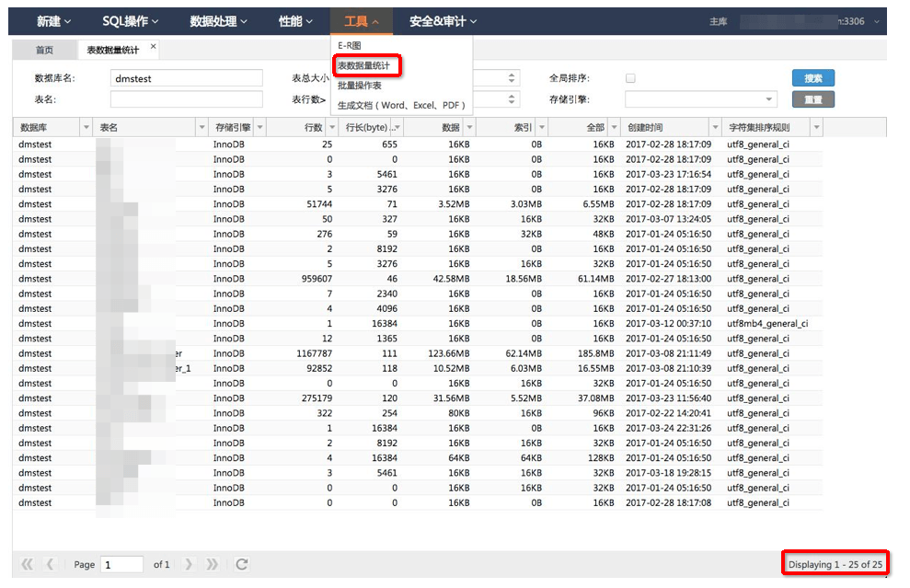Open 索引 column header menu arrow
Screen dimensions: 910x588
point(541,127)
